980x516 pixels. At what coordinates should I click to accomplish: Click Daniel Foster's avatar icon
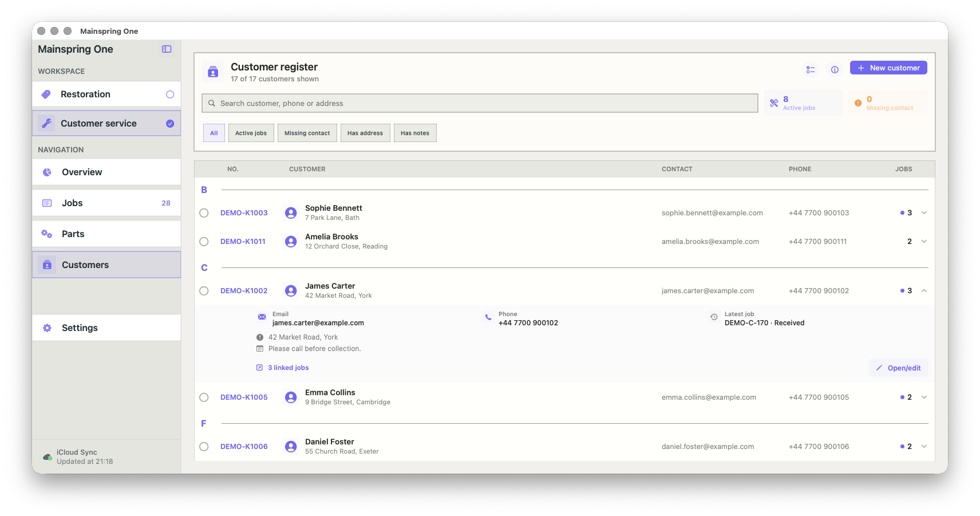(x=291, y=447)
